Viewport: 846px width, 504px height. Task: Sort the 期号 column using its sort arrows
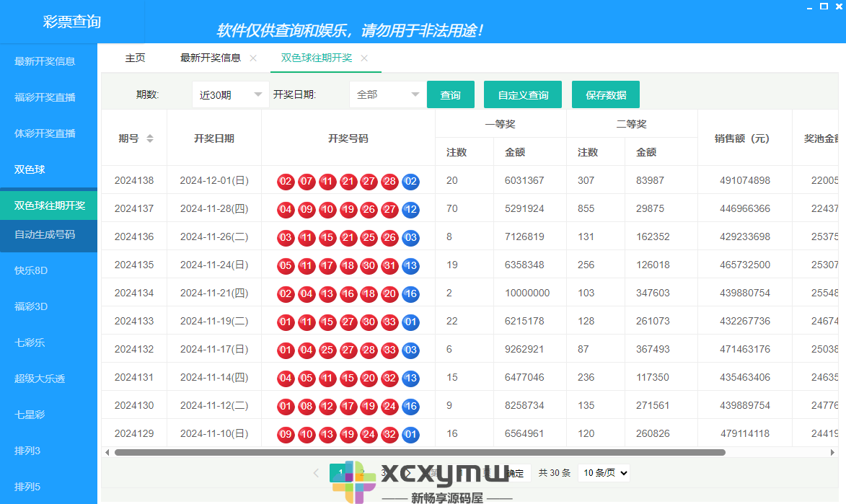coord(149,138)
